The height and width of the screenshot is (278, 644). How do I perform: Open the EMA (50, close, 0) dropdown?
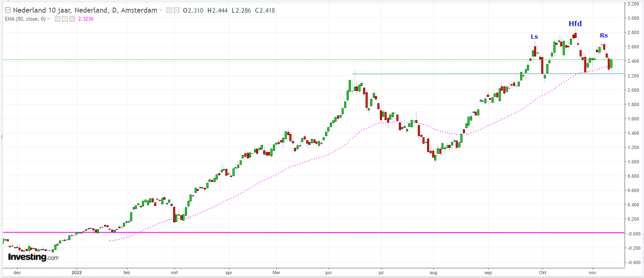click(49, 19)
